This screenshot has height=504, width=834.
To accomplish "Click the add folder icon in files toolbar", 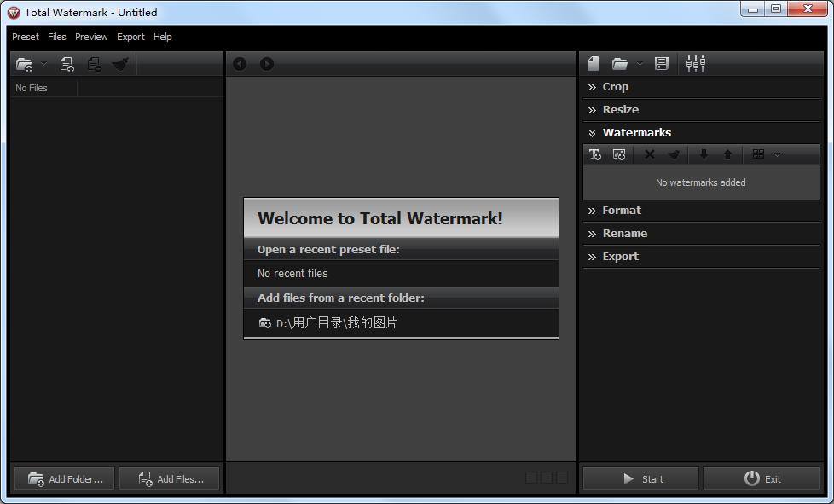I will coord(24,64).
